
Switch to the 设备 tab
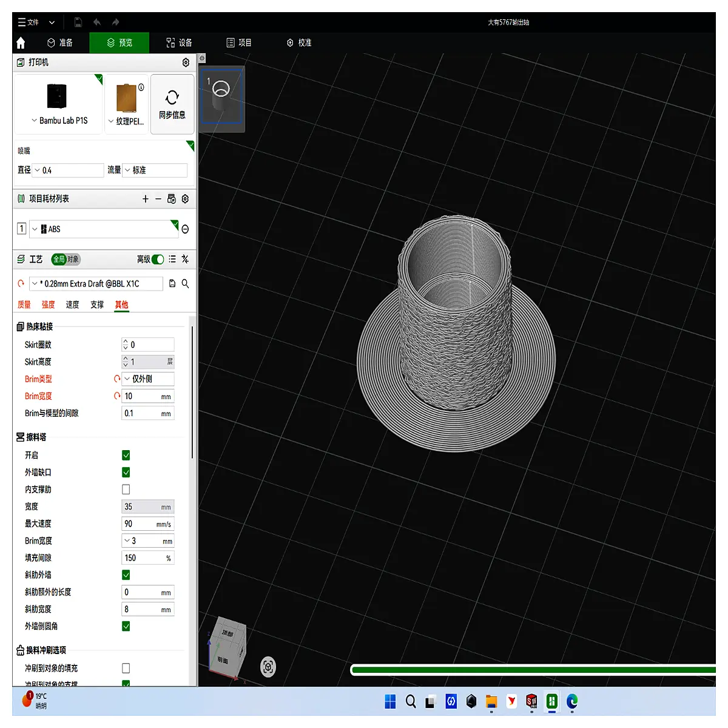coord(179,42)
